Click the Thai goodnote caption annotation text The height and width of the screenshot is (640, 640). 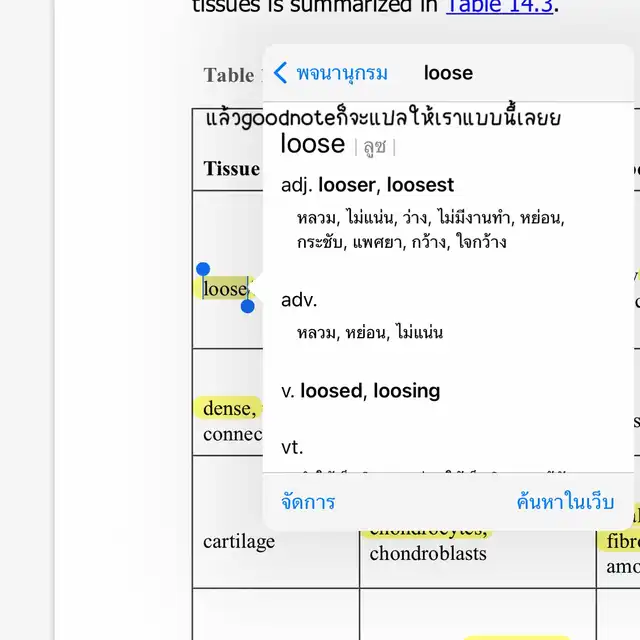pyautogui.click(x=383, y=117)
